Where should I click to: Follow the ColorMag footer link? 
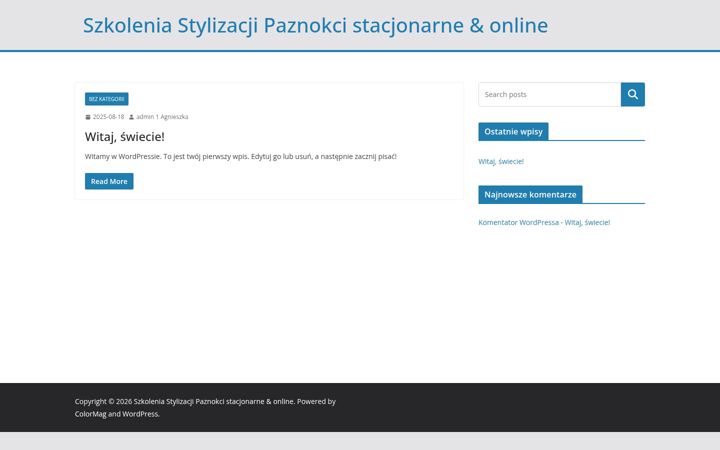[90, 414]
